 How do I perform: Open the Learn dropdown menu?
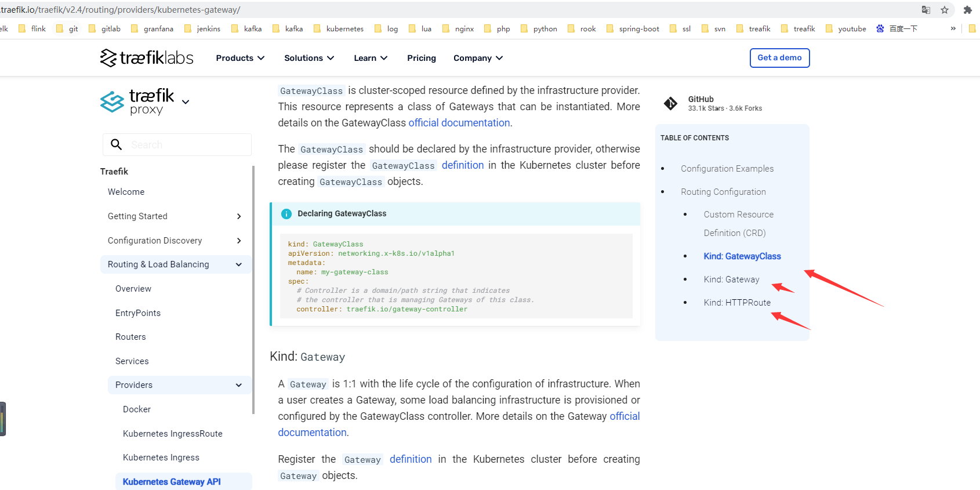click(371, 58)
